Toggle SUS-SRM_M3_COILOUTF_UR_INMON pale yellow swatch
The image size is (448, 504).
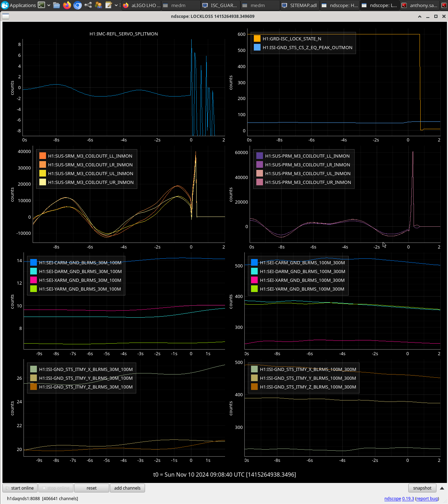pos(42,182)
